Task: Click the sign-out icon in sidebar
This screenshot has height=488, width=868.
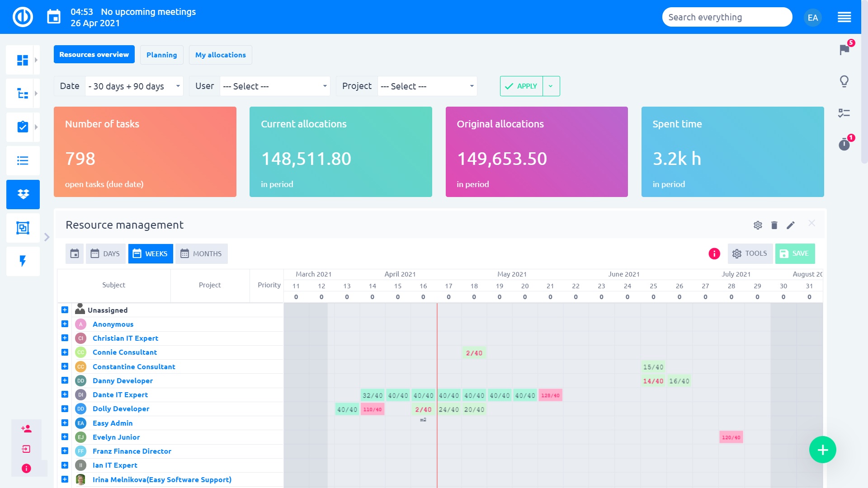Action: coord(26,449)
